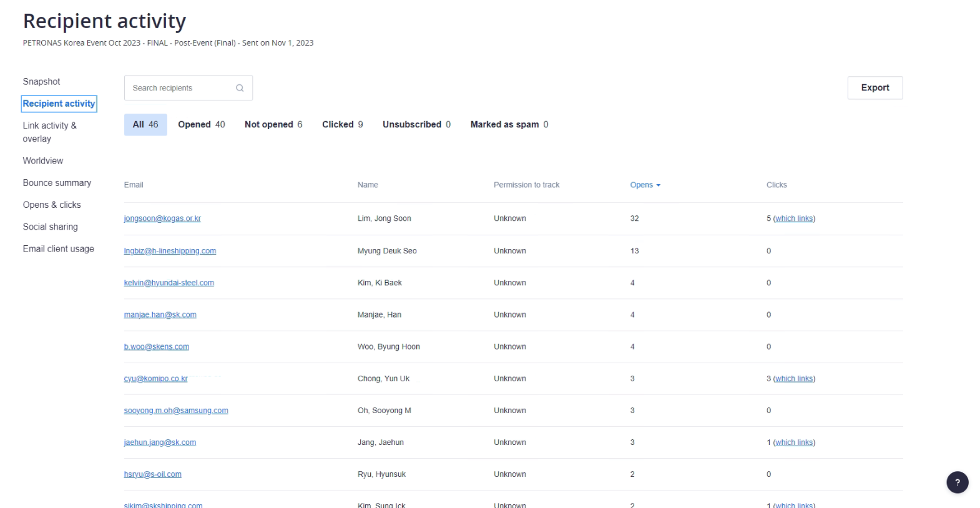980x508 pixels.
Task: Click which links for Lim, Jong Soon
Action: click(794, 218)
